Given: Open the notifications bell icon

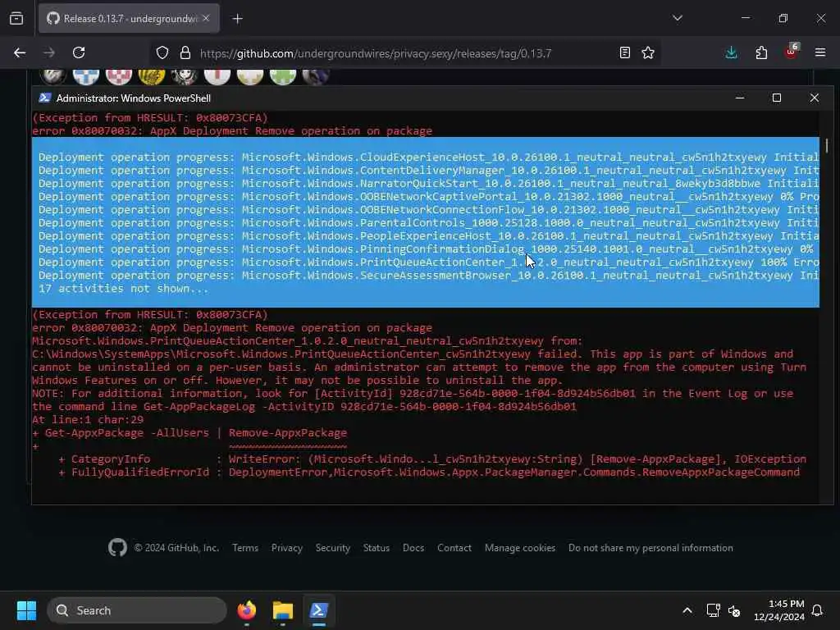Looking at the screenshot, I should [818, 610].
